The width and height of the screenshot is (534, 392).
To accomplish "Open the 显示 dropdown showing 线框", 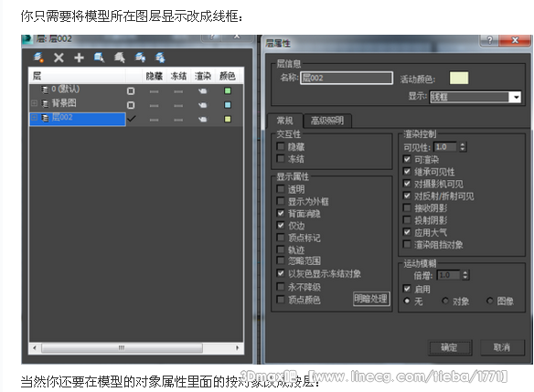I will [x=475, y=97].
